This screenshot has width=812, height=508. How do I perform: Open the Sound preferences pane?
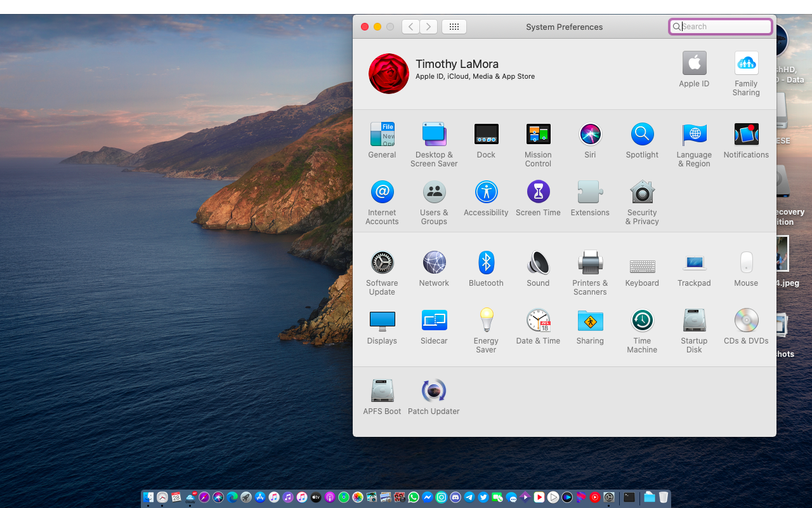click(538, 269)
